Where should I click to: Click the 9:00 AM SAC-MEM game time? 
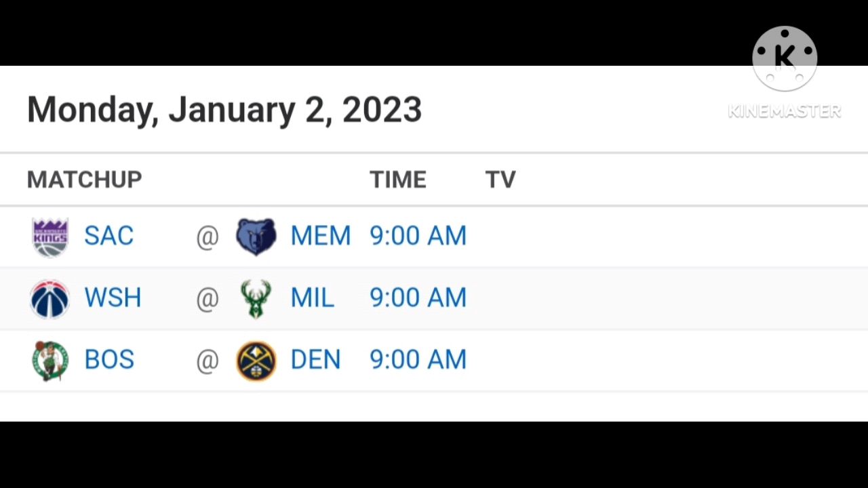[418, 236]
